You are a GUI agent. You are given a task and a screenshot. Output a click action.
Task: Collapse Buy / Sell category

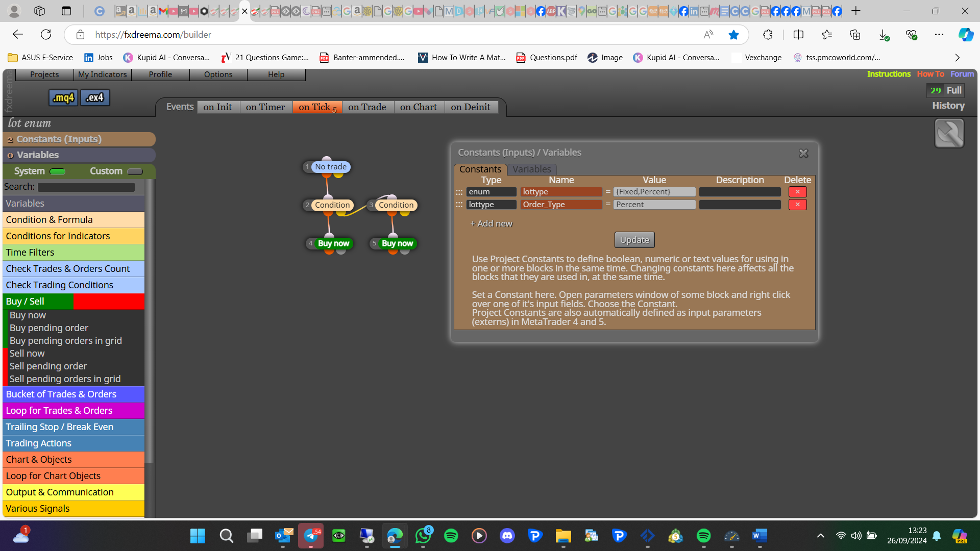pyautogui.click(x=74, y=302)
